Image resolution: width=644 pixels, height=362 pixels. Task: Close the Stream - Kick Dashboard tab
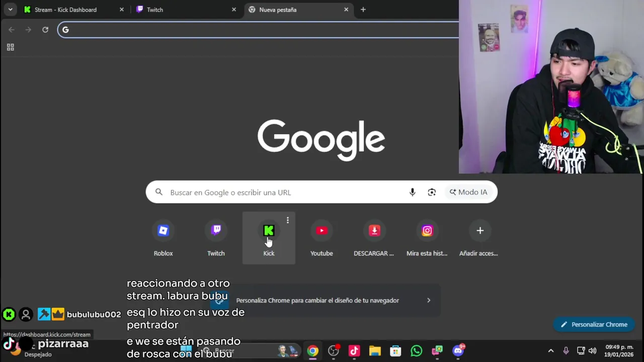[x=121, y=10]
